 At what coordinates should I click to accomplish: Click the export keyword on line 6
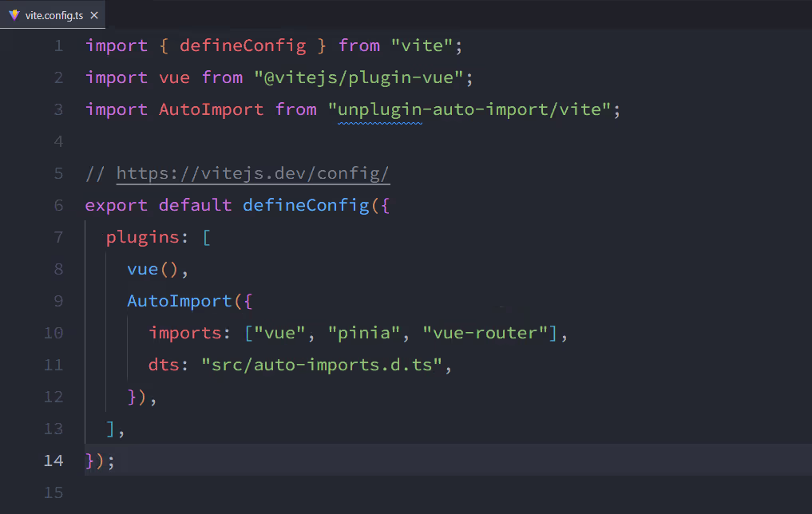click(x=117, y=205)
